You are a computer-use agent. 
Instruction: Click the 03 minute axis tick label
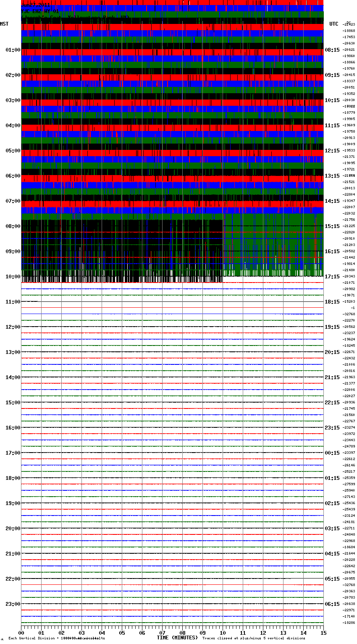[x=81, y=633]
